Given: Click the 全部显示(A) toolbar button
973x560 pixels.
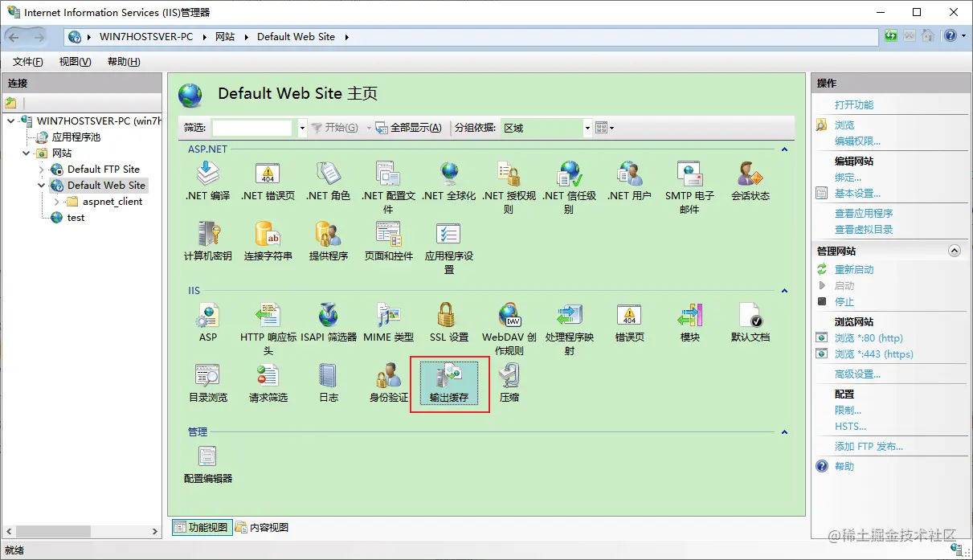Looking at the screenshot, I should tap(409, 128).
